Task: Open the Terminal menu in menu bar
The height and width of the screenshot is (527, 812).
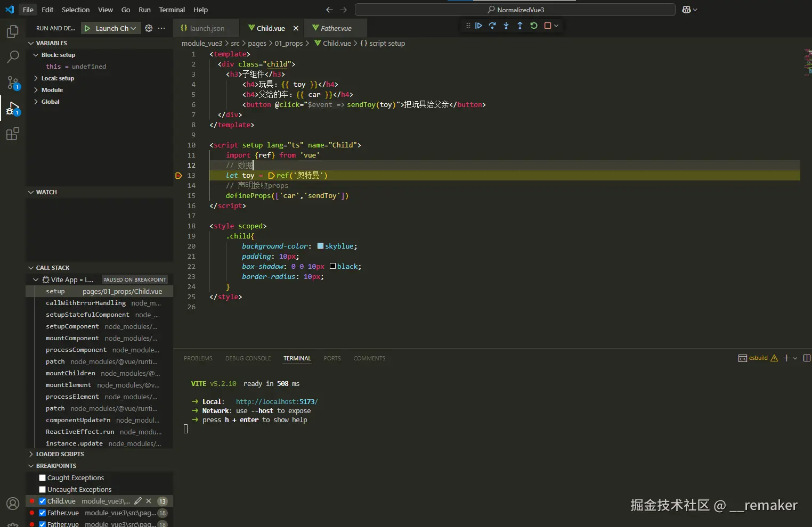Action: point(172,10)
